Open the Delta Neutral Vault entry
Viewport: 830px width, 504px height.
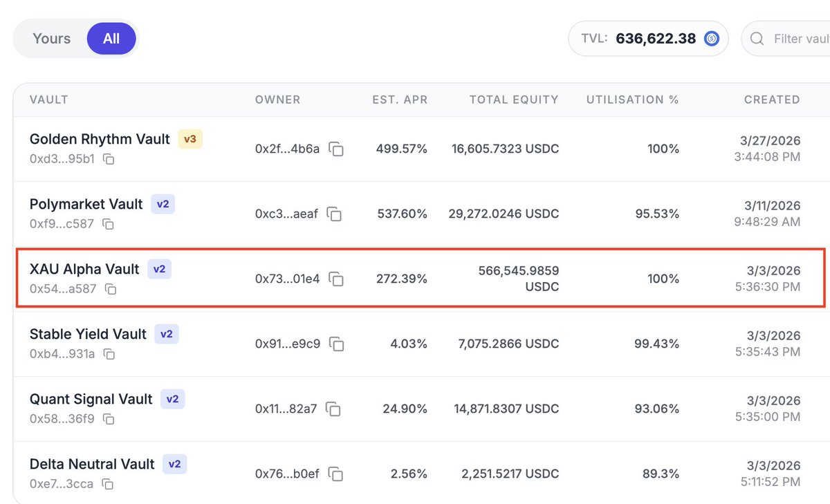pyautogui.click(x=92, y=464)
